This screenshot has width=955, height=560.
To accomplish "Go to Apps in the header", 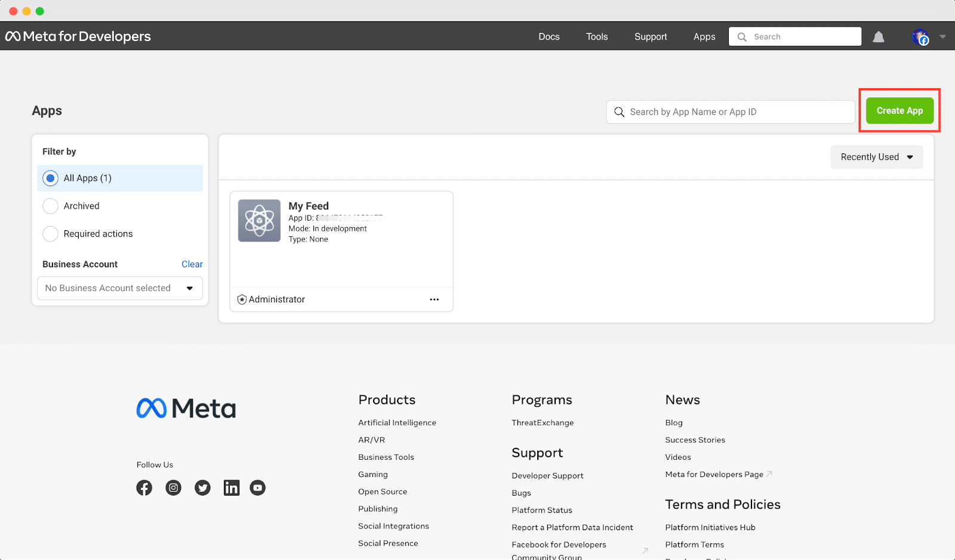I will click(x=704, y=37).
